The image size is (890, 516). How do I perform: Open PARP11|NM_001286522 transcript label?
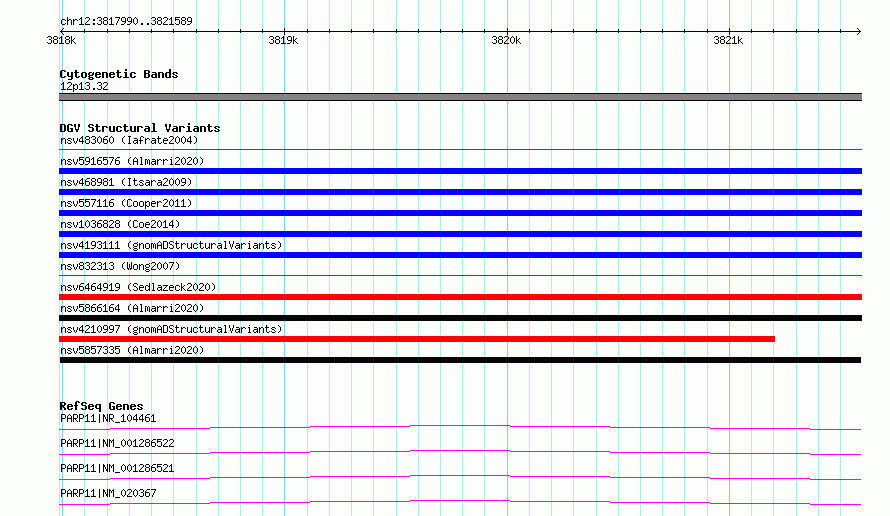117,443
